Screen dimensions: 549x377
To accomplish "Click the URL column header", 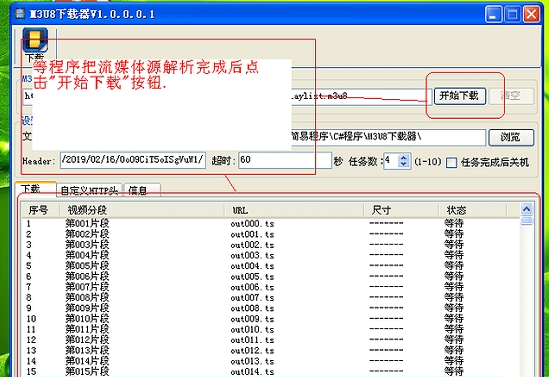I will click(294, 210).
